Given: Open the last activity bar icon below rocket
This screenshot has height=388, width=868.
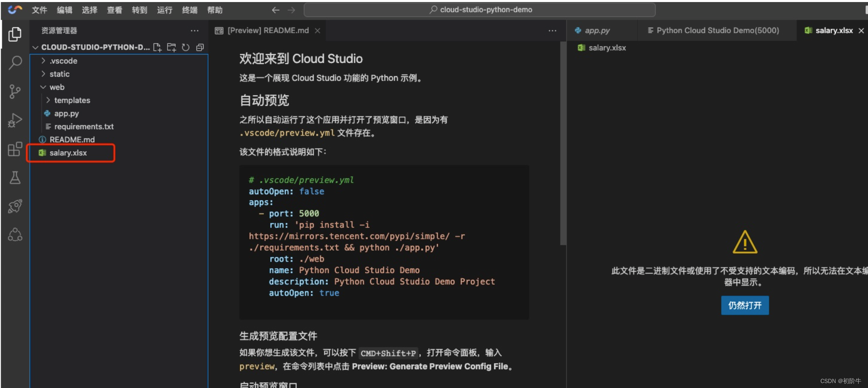Looking at the screenshot, I should [15, 235].
